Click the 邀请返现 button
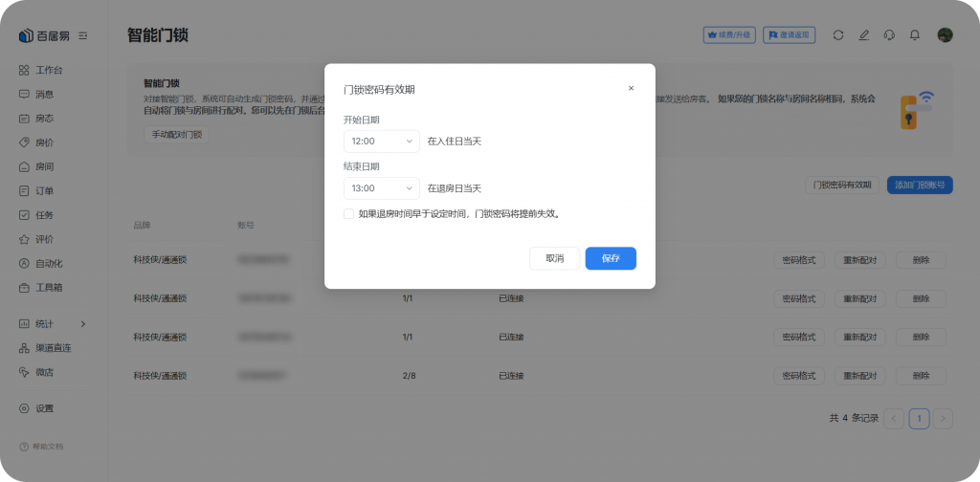This screenshot has width=980, height=482. [789, 35]
